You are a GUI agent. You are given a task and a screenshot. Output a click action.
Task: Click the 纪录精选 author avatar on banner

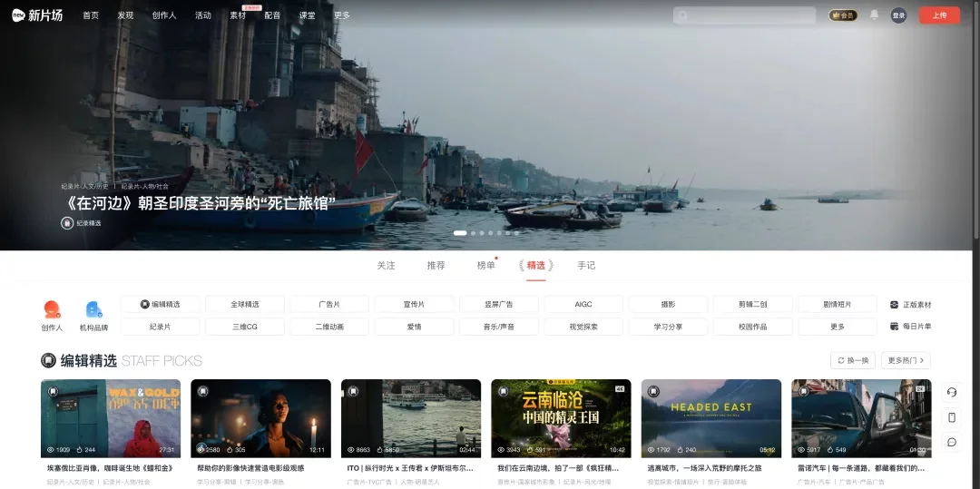tap(67, 223)
